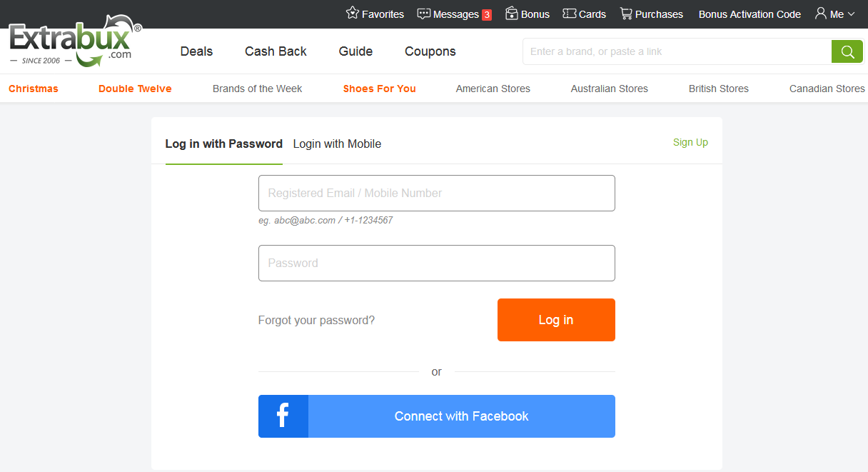Click the Sign Up link
The image size is (868, 472).
pos(690,142)
